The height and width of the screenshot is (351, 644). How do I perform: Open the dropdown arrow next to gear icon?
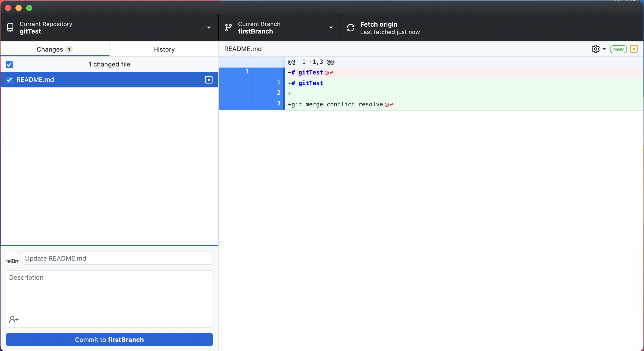click(604, 49)
